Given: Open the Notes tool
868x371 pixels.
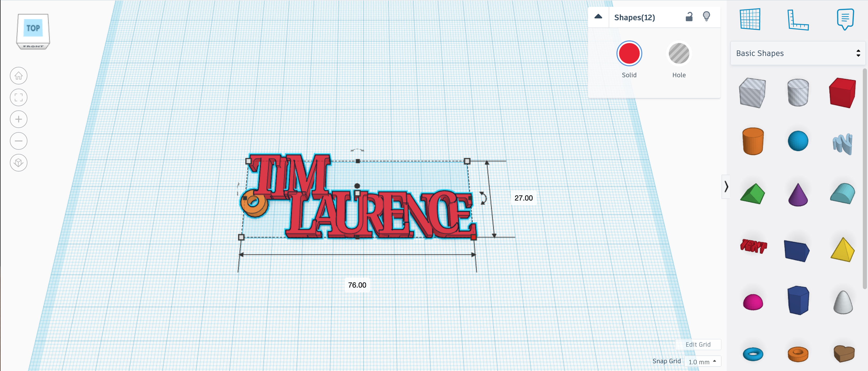Looking at the screenshot, I should click(x=845, y=19).
